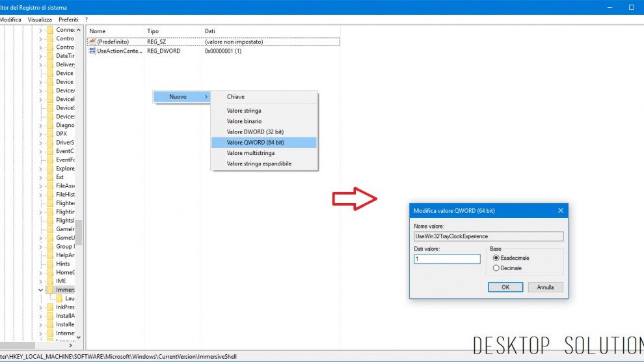Click the string icon beside (Predefinito)
644x362 pixels.
pyautogui.click(x=92, y=42)
